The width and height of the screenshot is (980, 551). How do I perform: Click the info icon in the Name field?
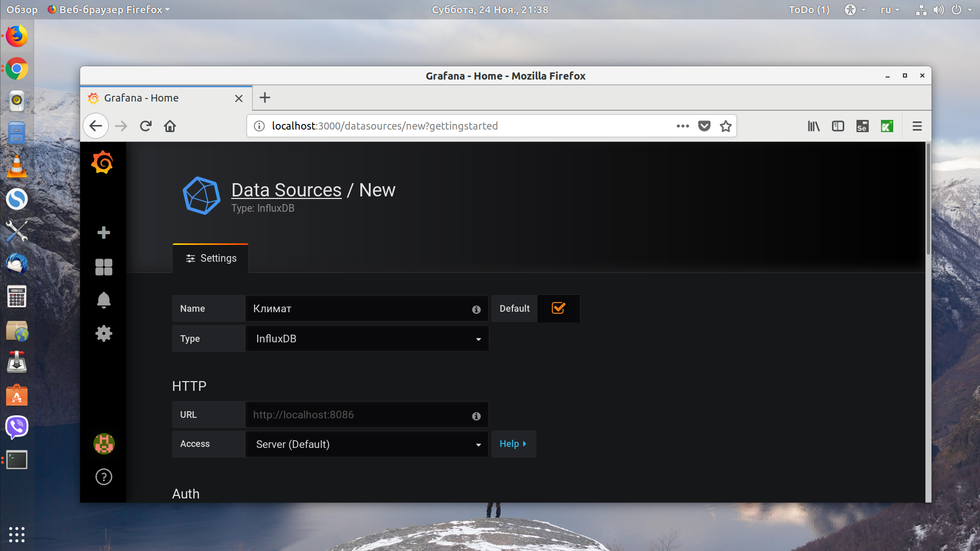476,309
